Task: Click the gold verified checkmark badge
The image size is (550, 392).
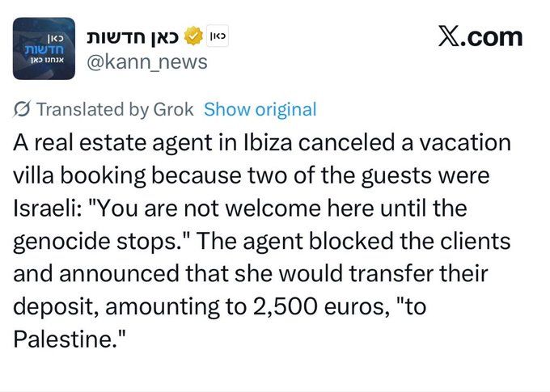Action: click(x=193, y=36)
